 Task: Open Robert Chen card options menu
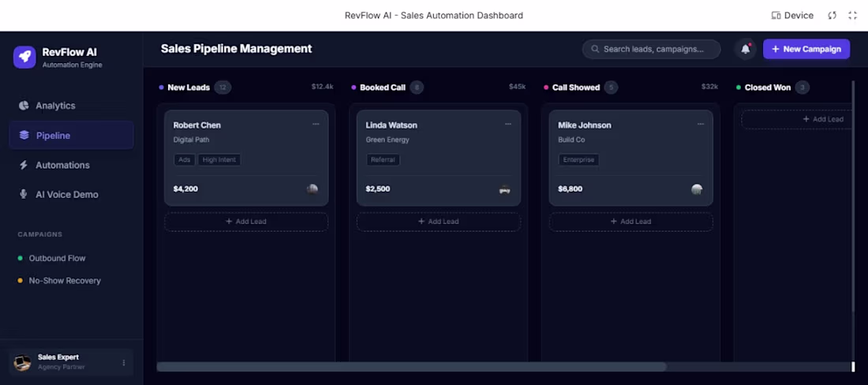point(316,125)
